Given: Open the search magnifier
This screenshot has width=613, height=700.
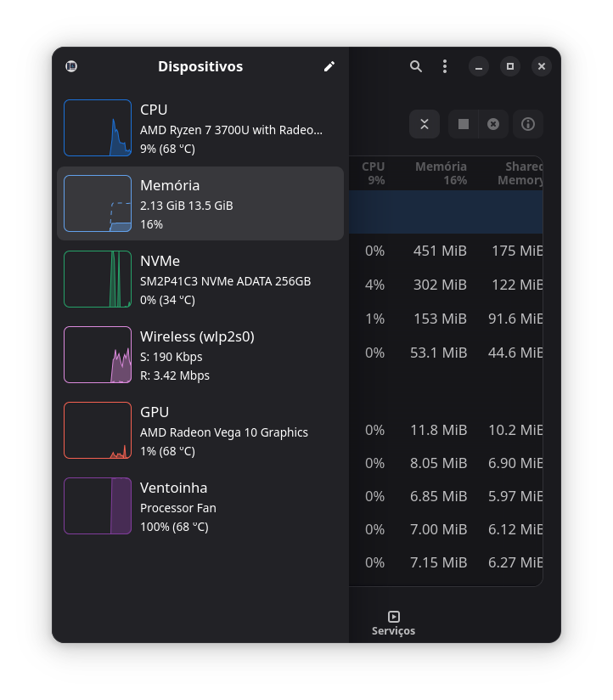Looking at the screenshot, I should pyautogui.click(x=416, y=66).
